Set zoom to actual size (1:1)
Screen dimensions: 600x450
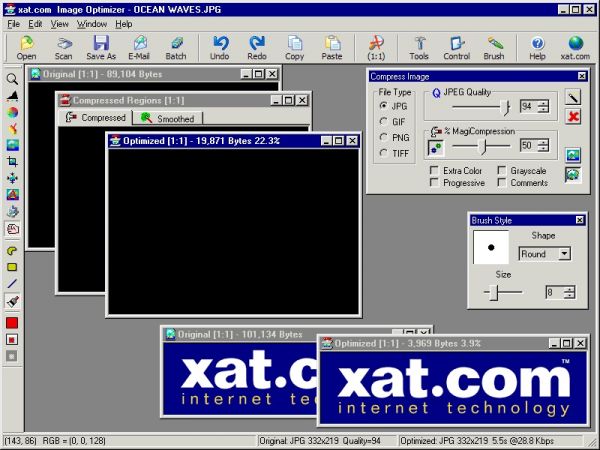pyautogui.click(x=376, y=47)
